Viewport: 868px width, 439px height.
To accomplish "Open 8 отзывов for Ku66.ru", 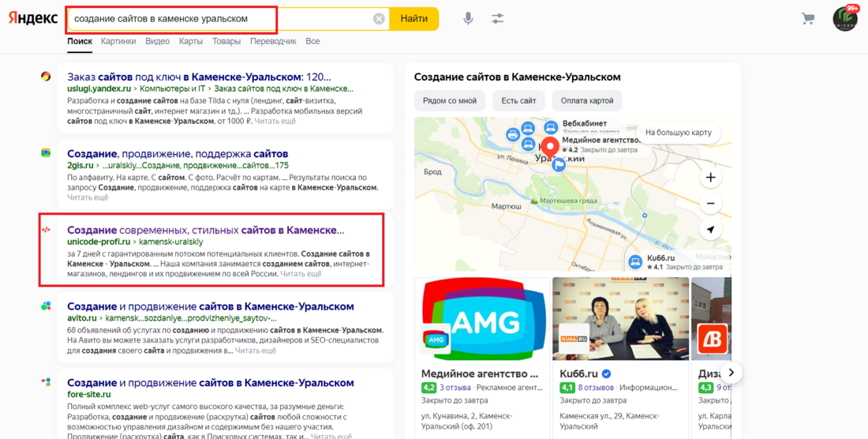I will (596, 388).
